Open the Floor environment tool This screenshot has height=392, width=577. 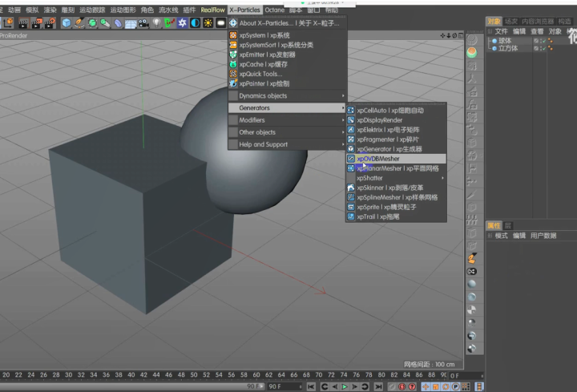[x=131, y=23]
